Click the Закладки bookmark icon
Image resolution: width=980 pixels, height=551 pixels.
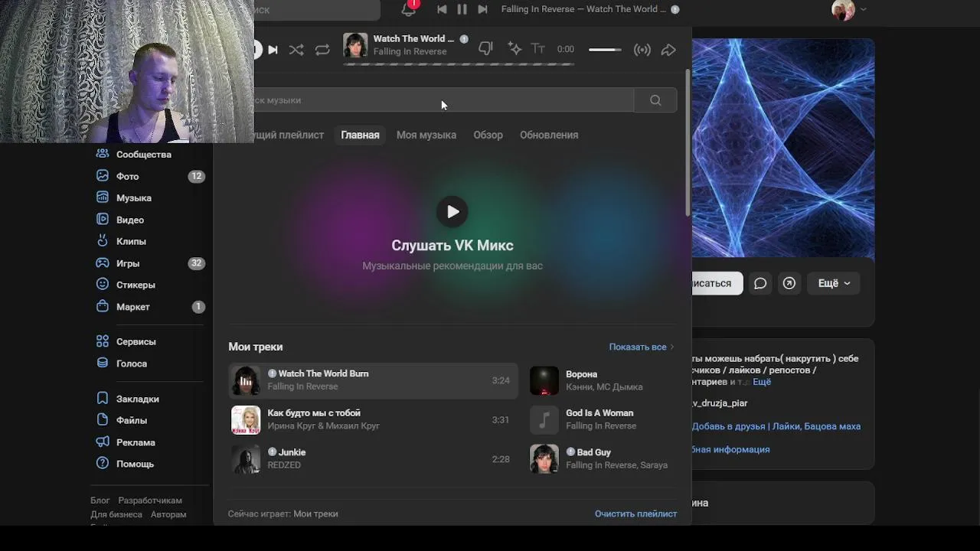pos(103,398)
